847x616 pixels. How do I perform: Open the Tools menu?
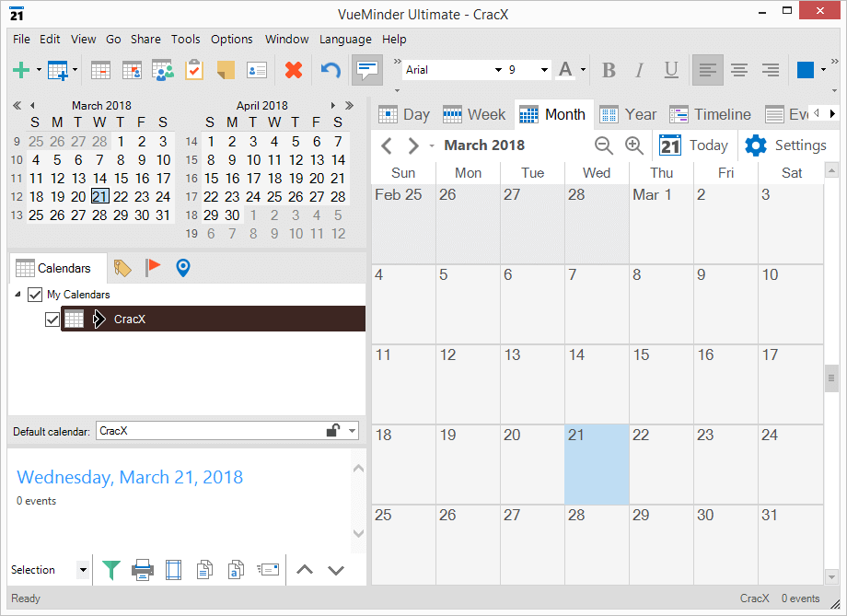(x=185, y=40)
